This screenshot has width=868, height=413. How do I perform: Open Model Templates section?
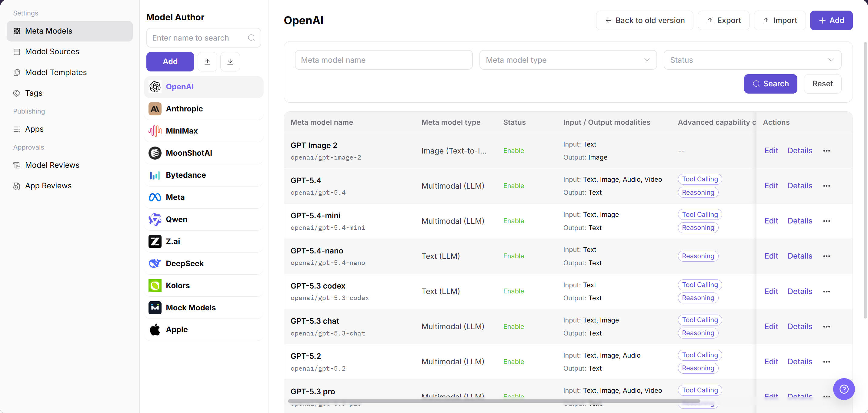70,72
